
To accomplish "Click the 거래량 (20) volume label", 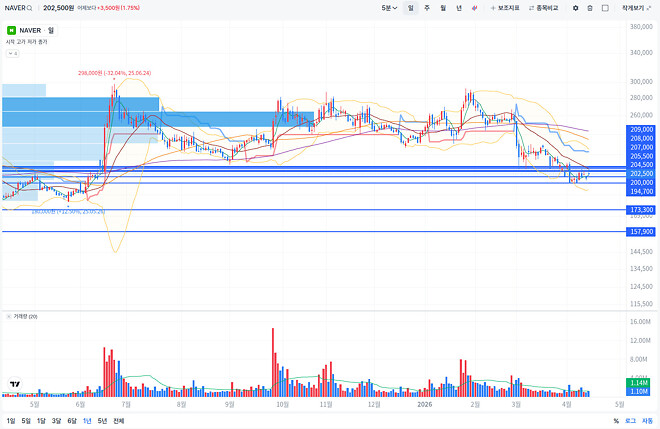I will pos(25,316).
